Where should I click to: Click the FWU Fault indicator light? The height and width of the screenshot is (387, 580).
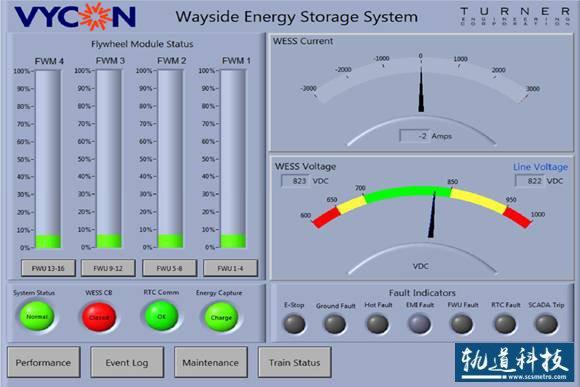462,324
